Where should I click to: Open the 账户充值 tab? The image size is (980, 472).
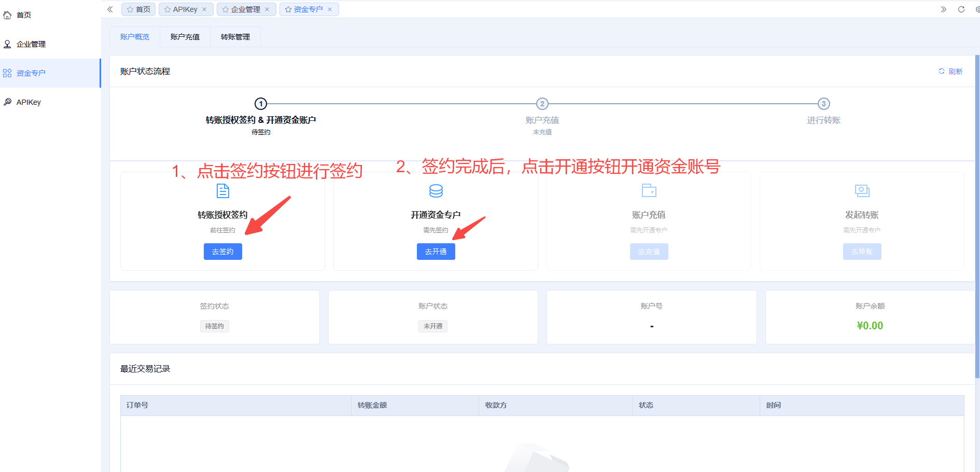tap(185, 37)
